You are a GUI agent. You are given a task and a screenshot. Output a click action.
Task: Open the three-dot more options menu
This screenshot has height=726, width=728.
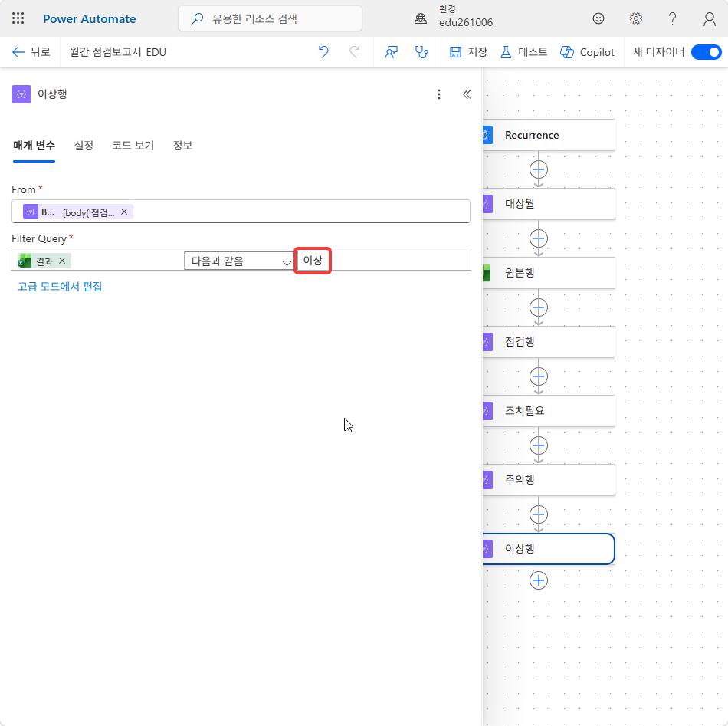click(439, 94)
